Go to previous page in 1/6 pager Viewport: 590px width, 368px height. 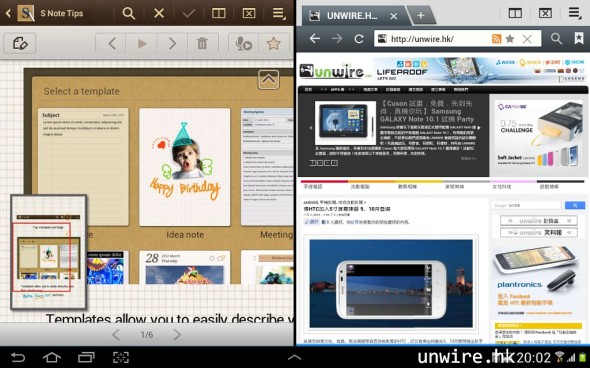tap(116, 335)
